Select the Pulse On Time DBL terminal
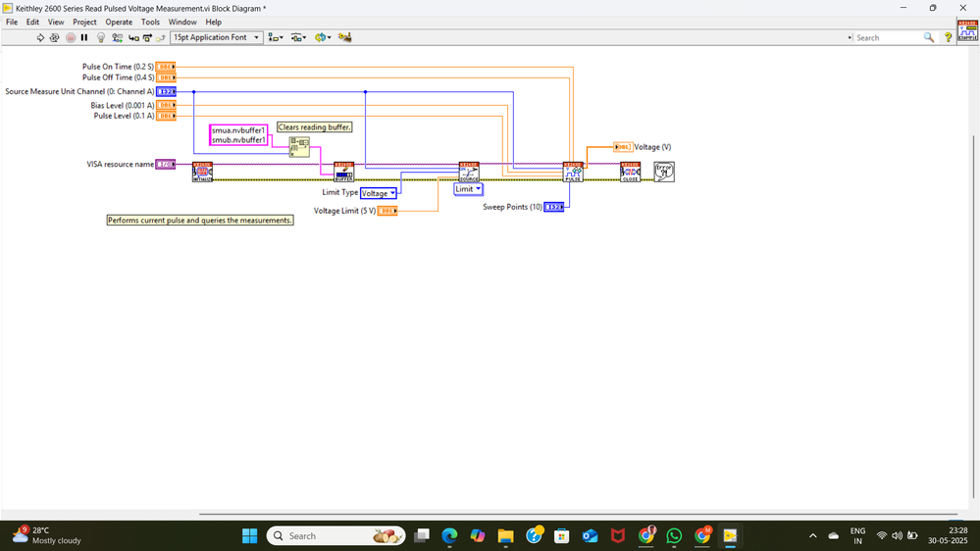 [x=166, y=67]
